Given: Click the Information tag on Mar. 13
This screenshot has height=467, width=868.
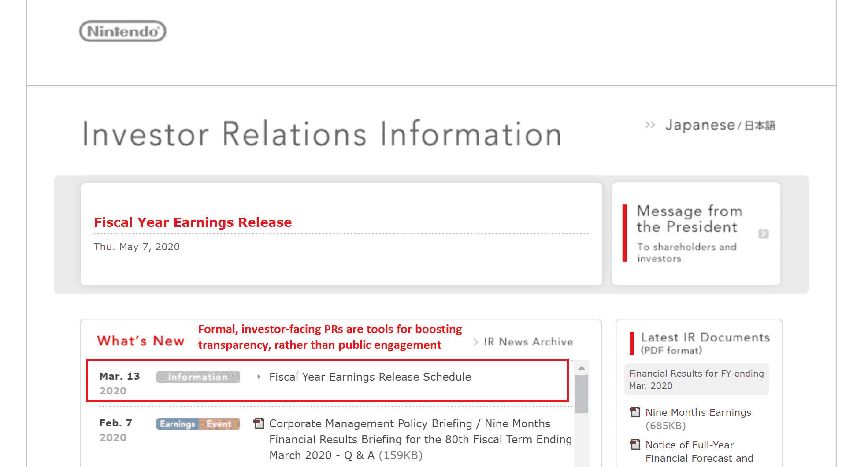Looking at the screenshot, I should click(x=198, y=377).
